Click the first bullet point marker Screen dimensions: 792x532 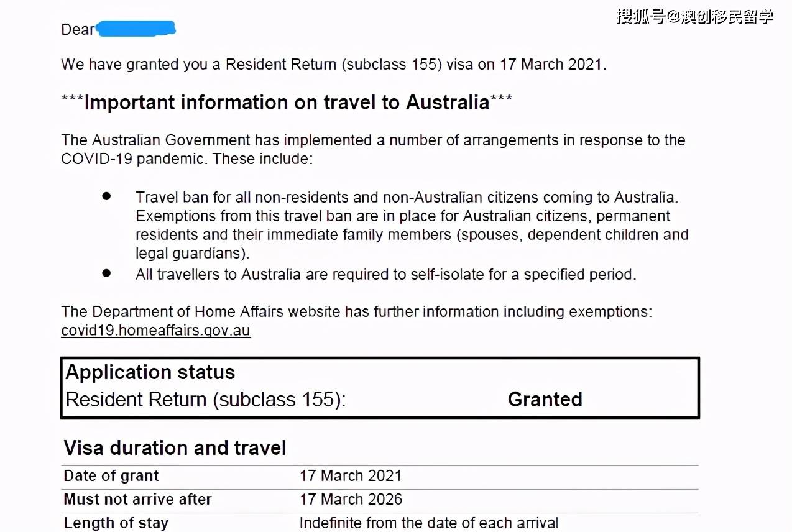106,196
